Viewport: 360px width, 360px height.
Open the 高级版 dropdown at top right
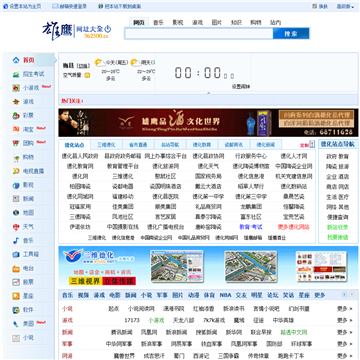(x=345, y=6)
